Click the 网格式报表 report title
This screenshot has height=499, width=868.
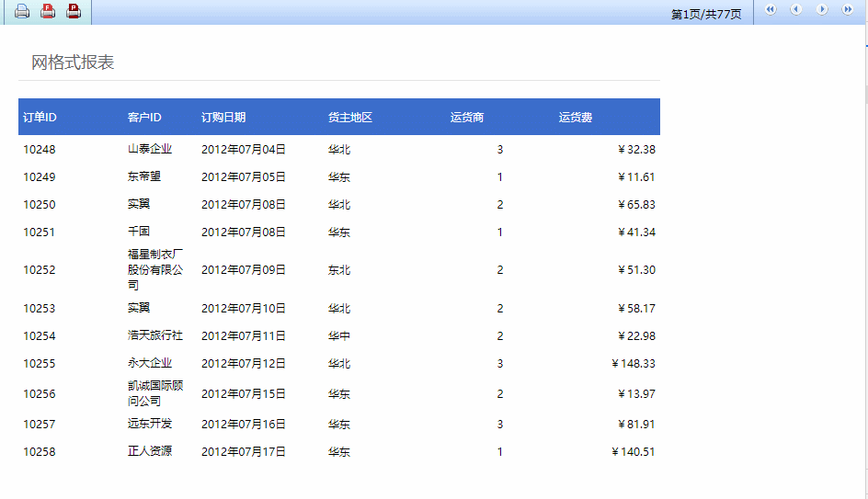[73, 62]
